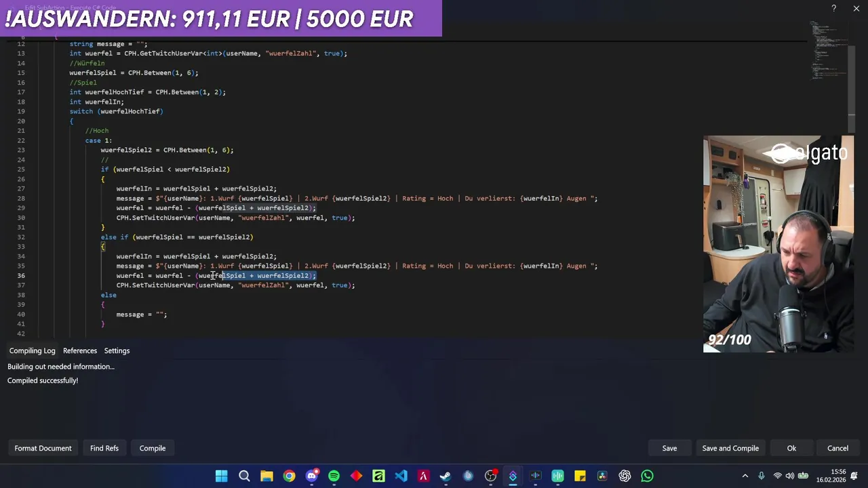Open ChatGPT from the taskbar

tap(625, 476)
